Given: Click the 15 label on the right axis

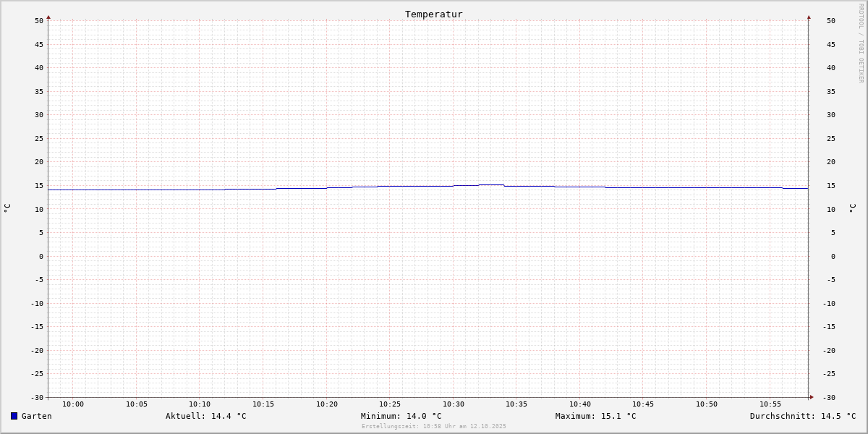Looking at the screenshot, I should click(831, 186).
